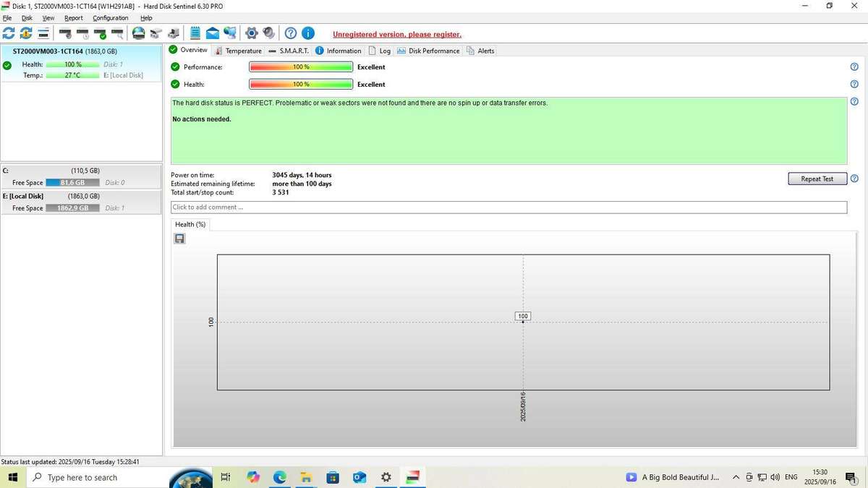Viewport: 868px width, 488px height.
Task: Save the Health graph using the floppy icon
Action: coord(179,238)
